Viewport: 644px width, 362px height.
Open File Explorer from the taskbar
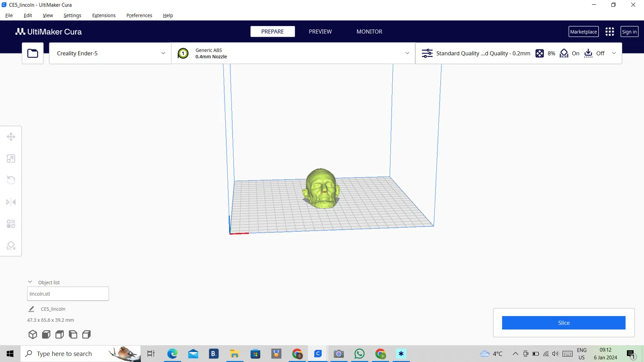pos(235,354)
